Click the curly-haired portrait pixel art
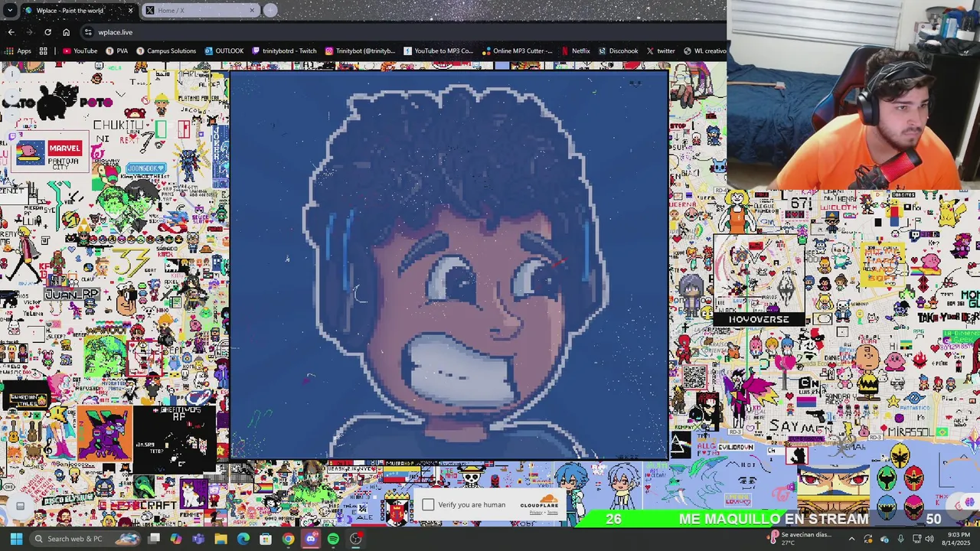Screen dimensions: 980x551 [449, 265]
